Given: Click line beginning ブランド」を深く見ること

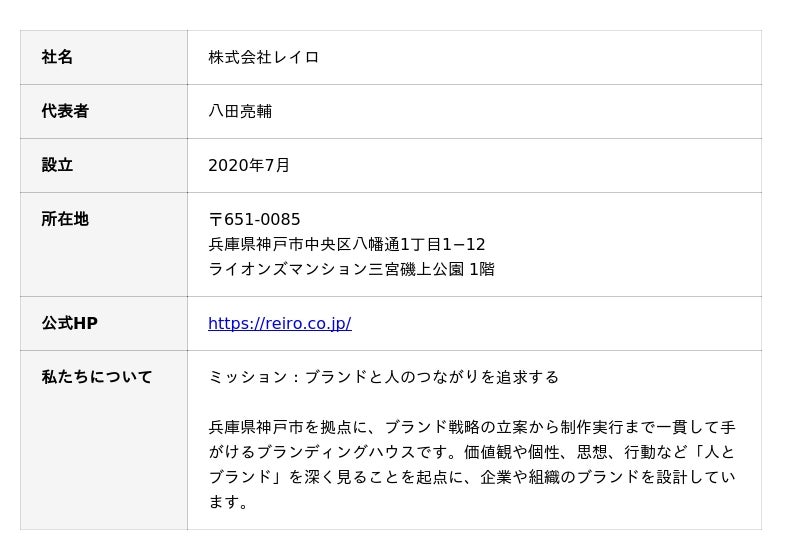Looking at the screenshot, I should point(472,477).
